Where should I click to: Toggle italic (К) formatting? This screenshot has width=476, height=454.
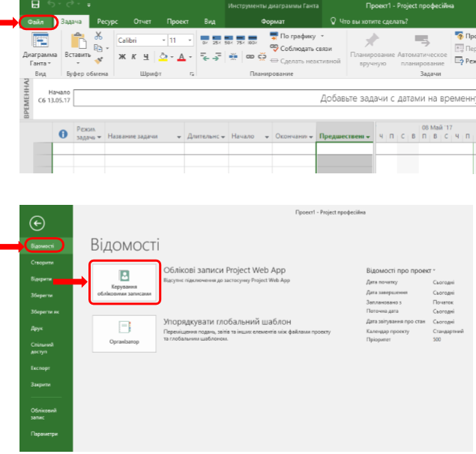(133, 57)
